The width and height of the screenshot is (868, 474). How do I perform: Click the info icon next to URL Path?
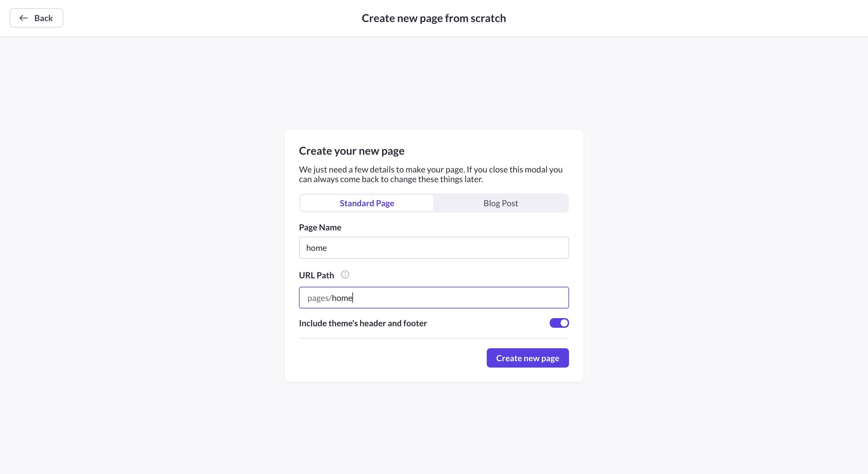[x=345, y=274]
